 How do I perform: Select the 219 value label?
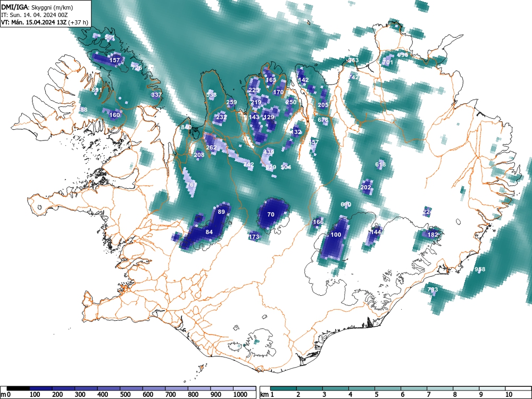(256, 102)
